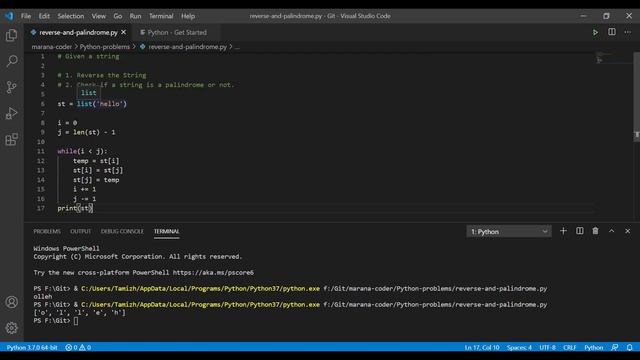
Task: Open the File menu
Action: (26, 16)
